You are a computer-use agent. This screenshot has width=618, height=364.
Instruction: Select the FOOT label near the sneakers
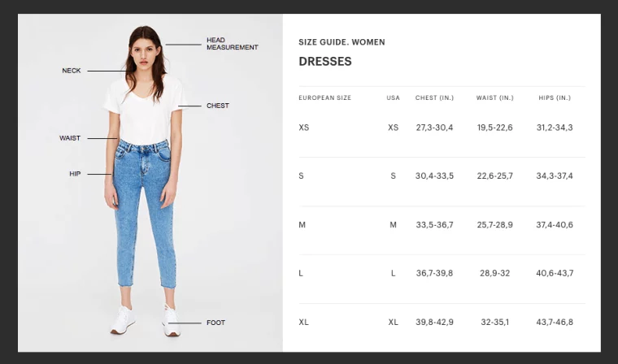[x=215, y=323]
